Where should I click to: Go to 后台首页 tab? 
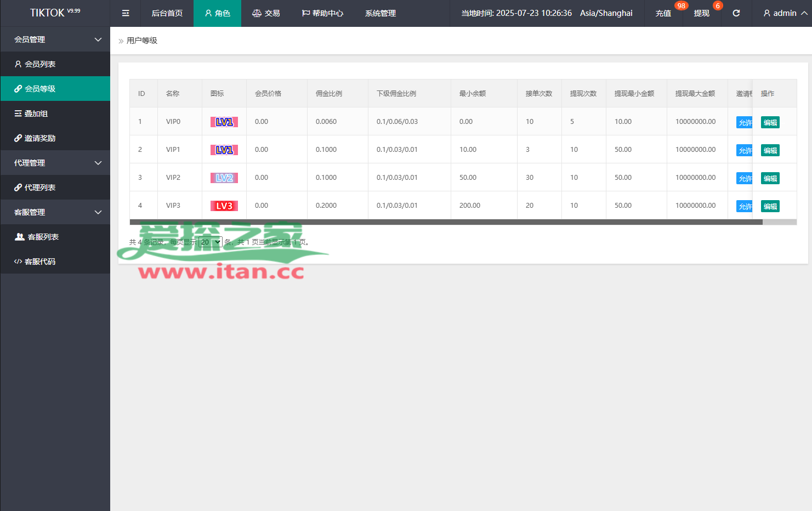pyautogui.click(x=167, y=13)
